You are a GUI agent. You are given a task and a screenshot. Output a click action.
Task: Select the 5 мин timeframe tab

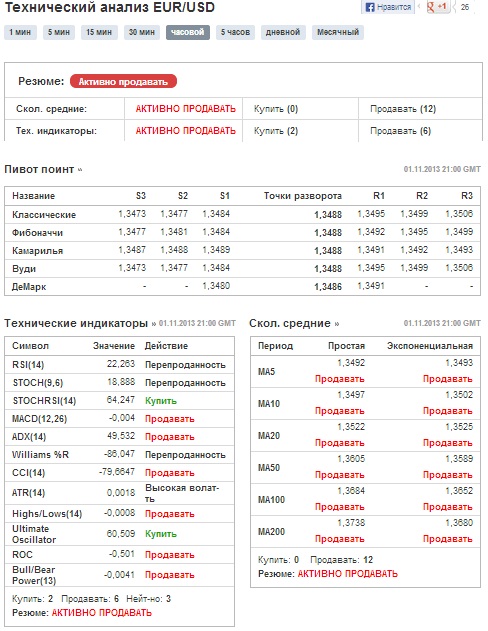point(59,32)
